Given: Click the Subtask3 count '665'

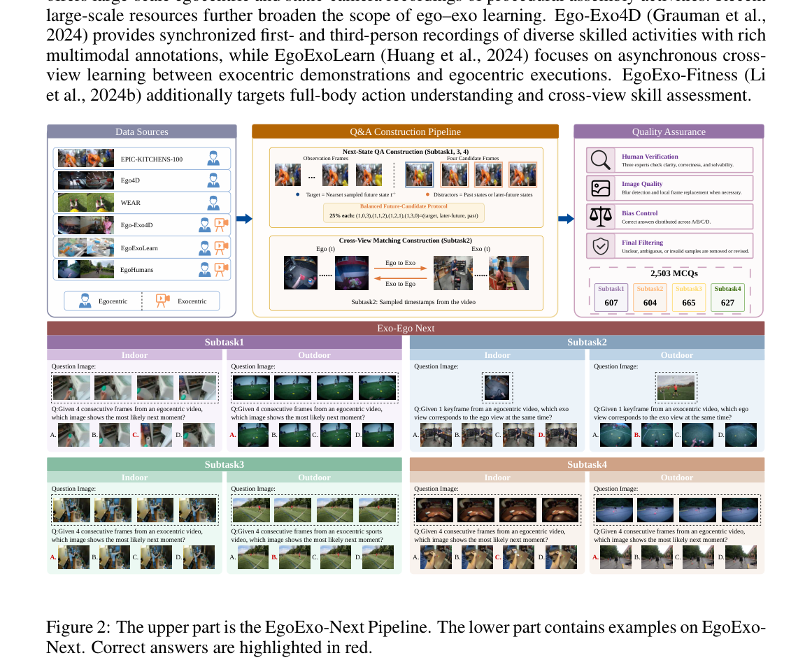Looking at the screenshot, I should click(x=689, y=303).
